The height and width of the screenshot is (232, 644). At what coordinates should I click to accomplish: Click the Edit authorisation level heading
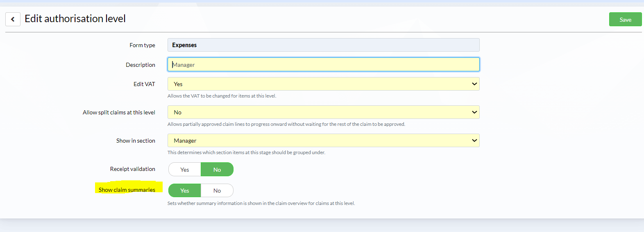[75, 19]
